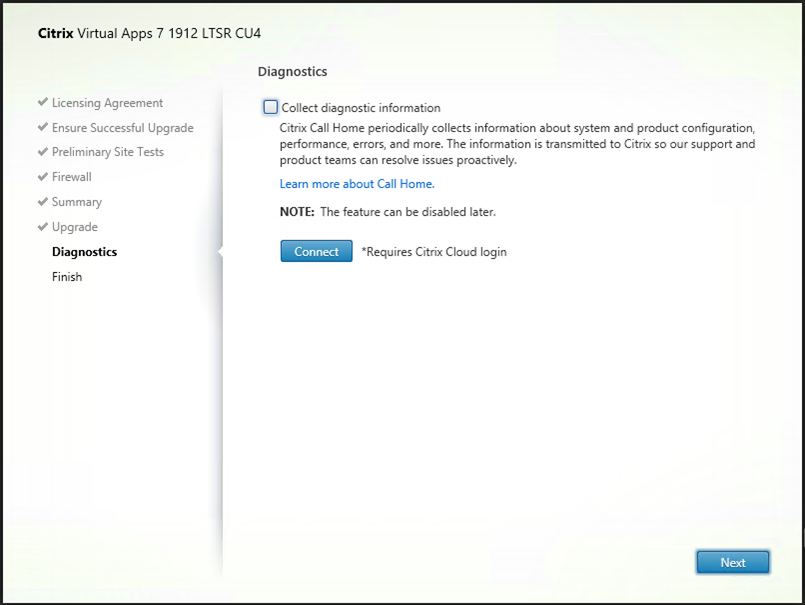Click the checkmark icon beside Firewall

point(43,177)
